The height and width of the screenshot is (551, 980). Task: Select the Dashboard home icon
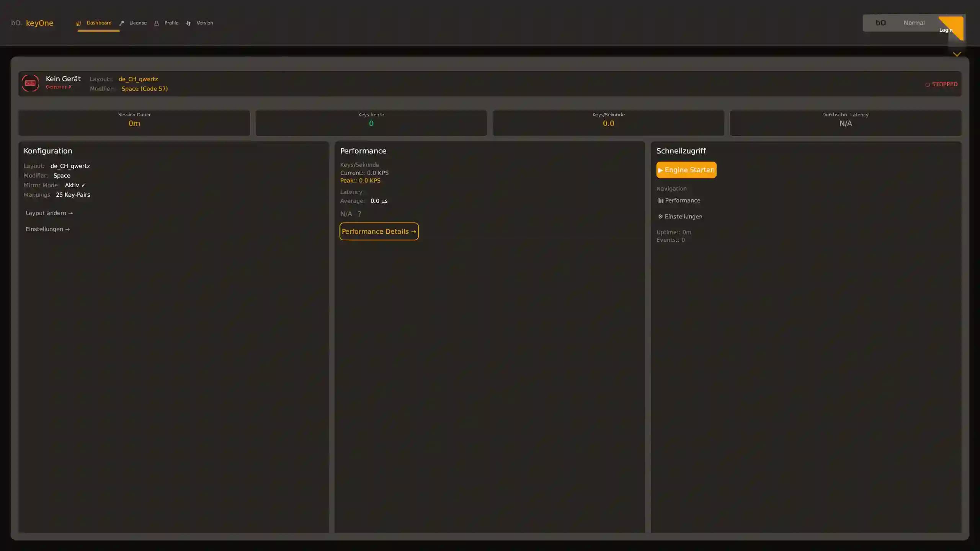[78, 23]
